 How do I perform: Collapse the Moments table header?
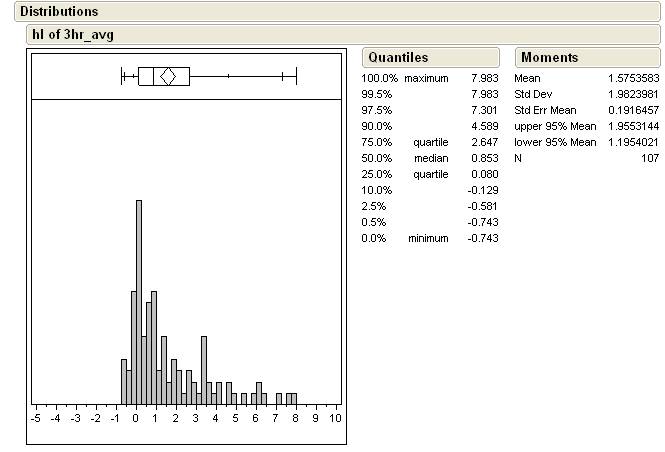click(x=549, y=58)
